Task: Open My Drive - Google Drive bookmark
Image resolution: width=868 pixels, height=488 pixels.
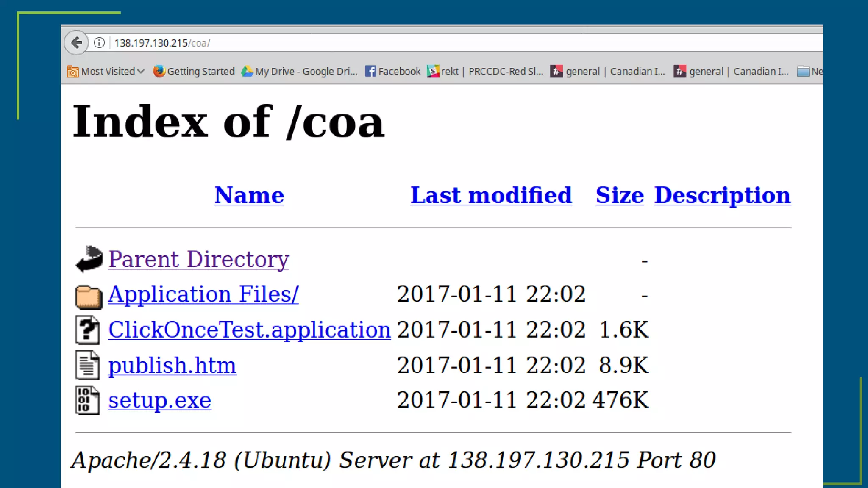Action: click(299, 71)
